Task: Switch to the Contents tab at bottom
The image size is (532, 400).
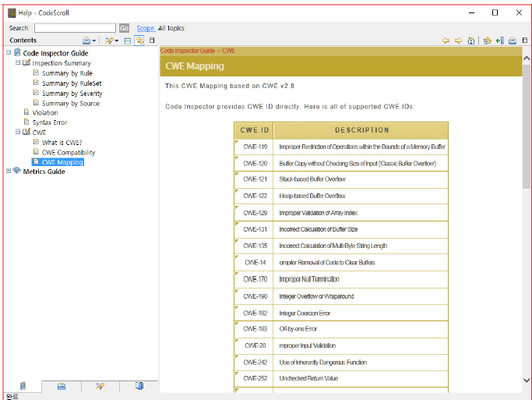Action: click(23, 386)
